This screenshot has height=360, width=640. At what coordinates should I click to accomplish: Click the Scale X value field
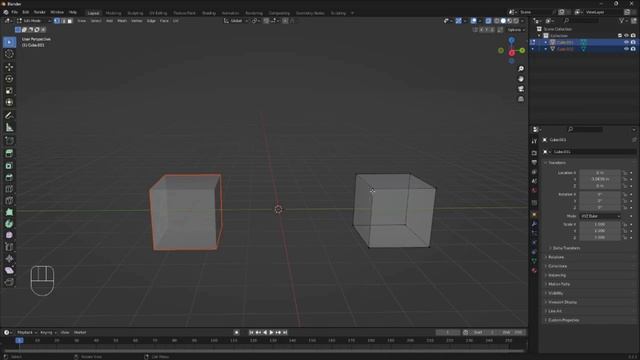pyautogui.click(x=600, y=224)
